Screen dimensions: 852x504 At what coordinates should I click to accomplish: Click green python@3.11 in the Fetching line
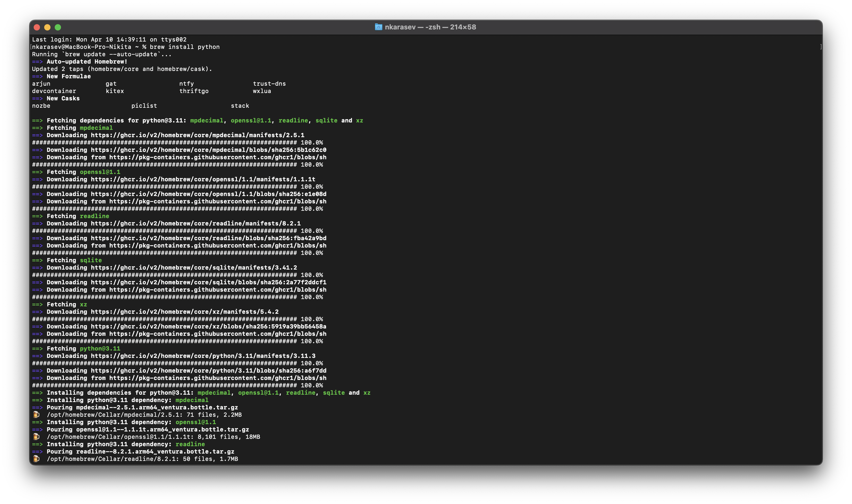(x=100, y=348)
